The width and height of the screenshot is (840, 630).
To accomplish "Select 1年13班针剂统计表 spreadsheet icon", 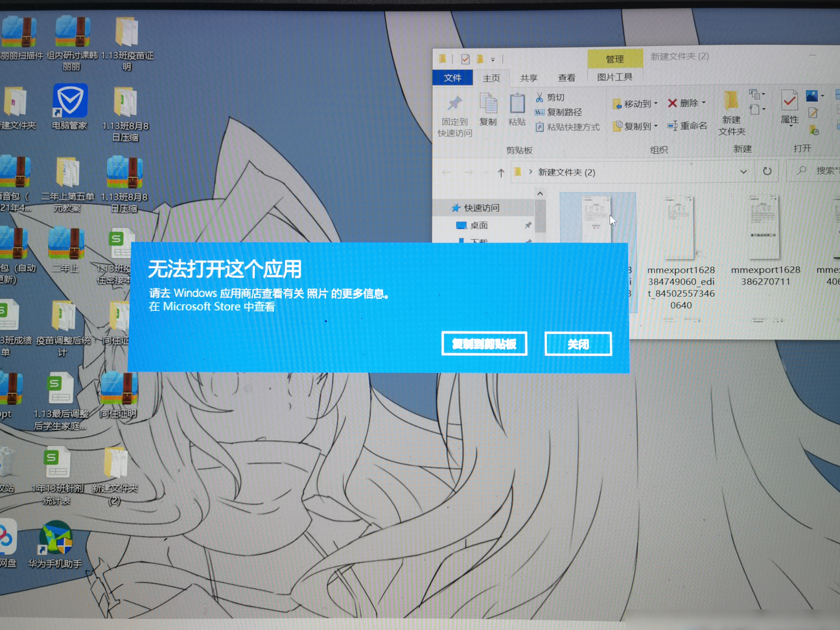I will pos(57,476).
